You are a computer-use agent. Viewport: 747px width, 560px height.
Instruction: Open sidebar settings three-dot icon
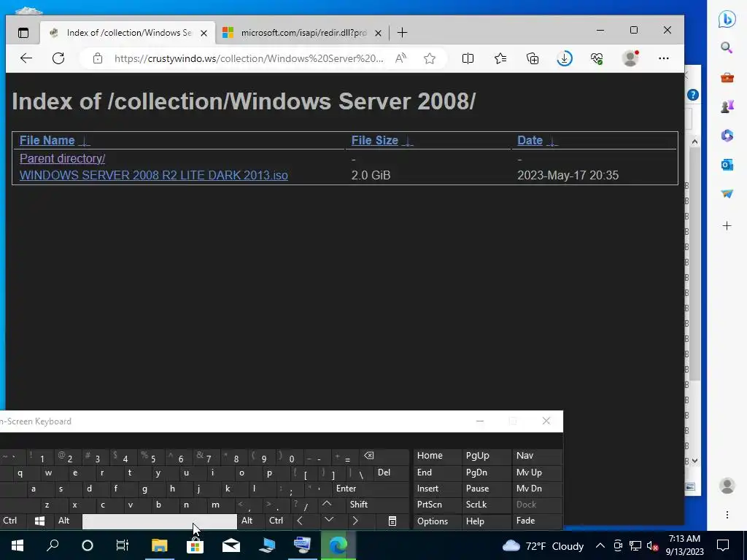pyautogui.click(x=727, y=515)
